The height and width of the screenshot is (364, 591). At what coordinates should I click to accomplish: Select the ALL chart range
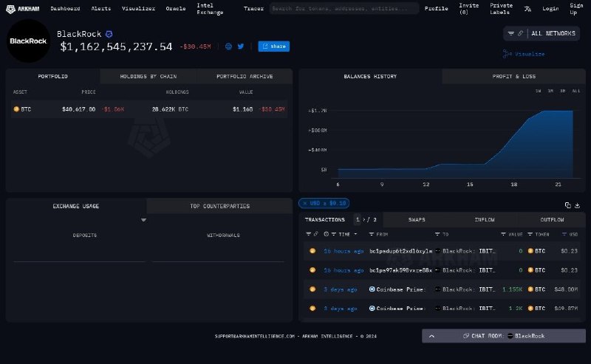coord(576,92)
